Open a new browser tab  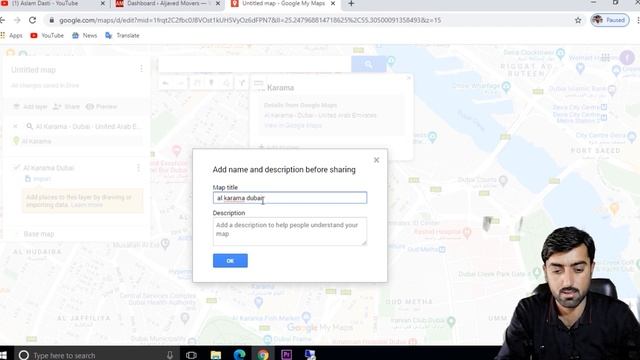[351, 4]
